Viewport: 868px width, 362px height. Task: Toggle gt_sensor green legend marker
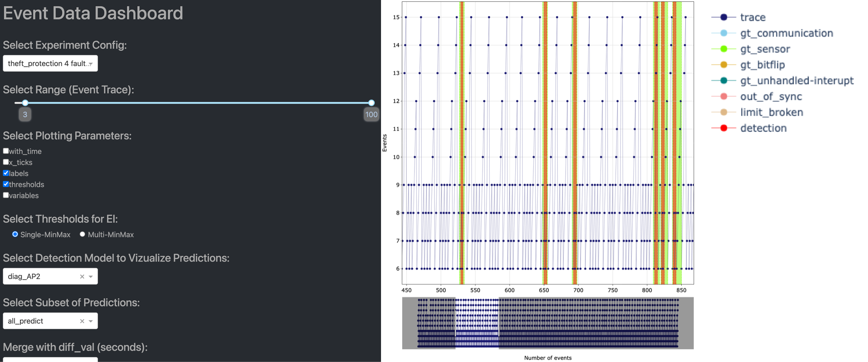click(724, 49)
